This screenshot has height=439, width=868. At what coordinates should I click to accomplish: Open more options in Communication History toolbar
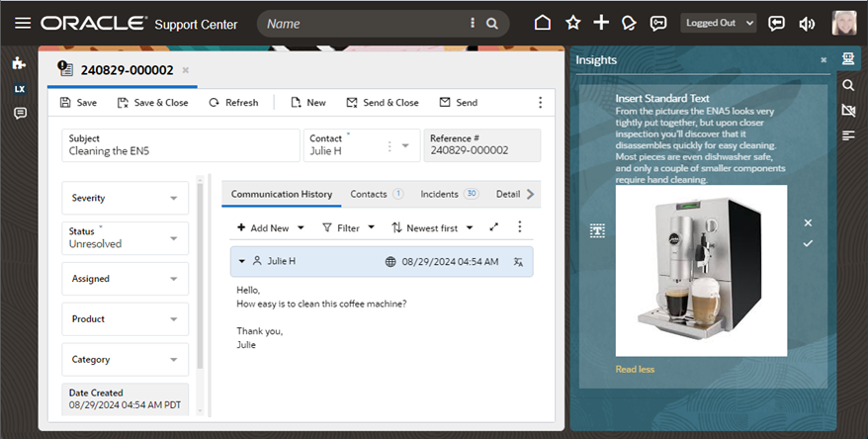click(519, 226)
